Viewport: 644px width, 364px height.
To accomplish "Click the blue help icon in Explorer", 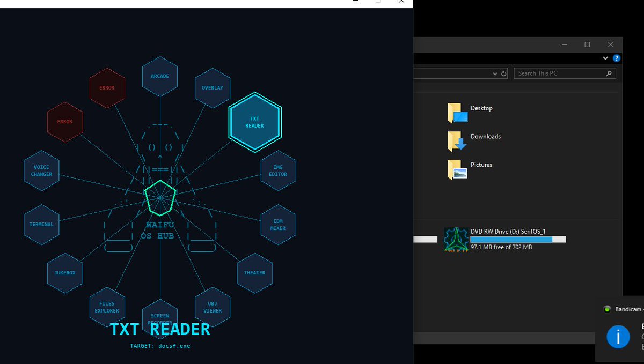I will point(617,58).
